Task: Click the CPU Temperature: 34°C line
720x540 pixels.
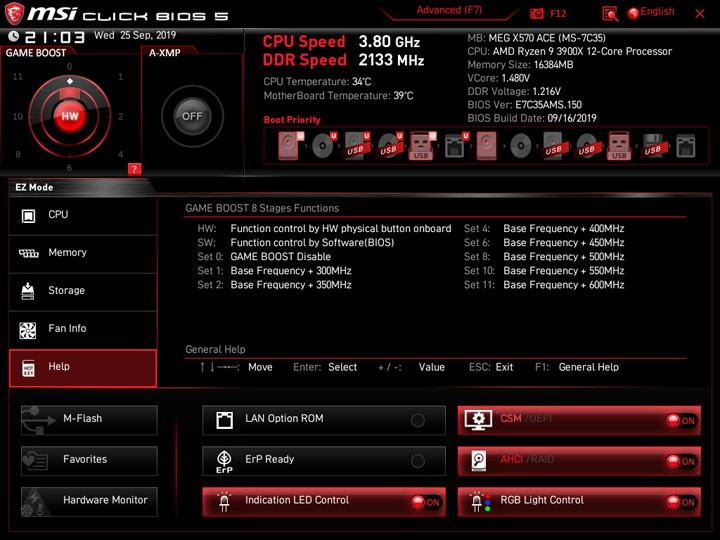Action: pos(317,82)
